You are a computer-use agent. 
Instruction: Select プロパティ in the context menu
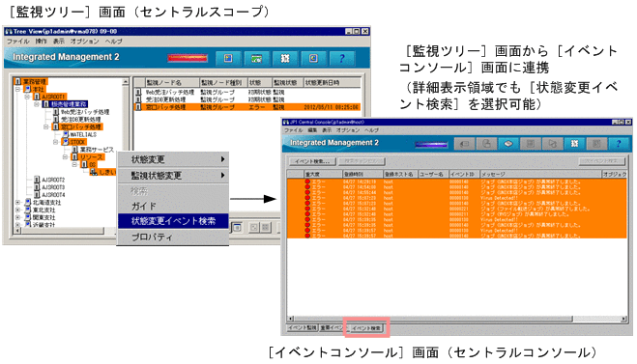173,237
